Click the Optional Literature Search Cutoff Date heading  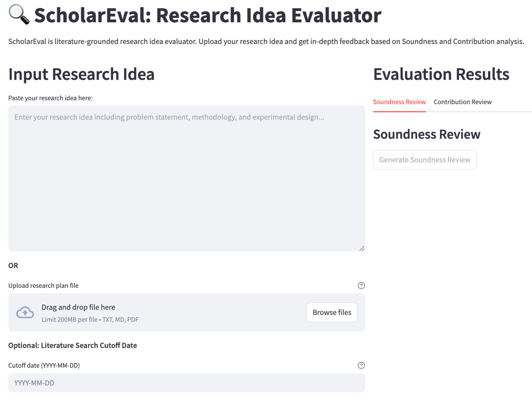(73, 345)
